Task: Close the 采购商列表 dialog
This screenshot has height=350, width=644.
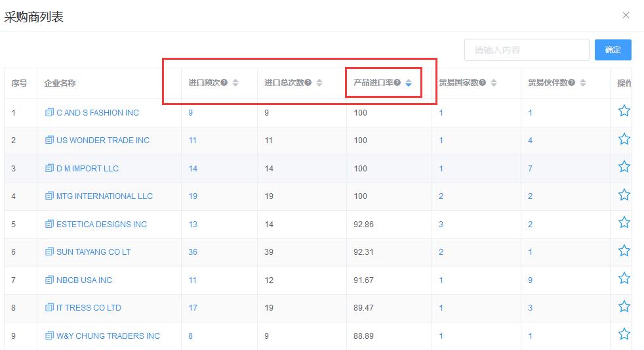Action: pos(626,15)
